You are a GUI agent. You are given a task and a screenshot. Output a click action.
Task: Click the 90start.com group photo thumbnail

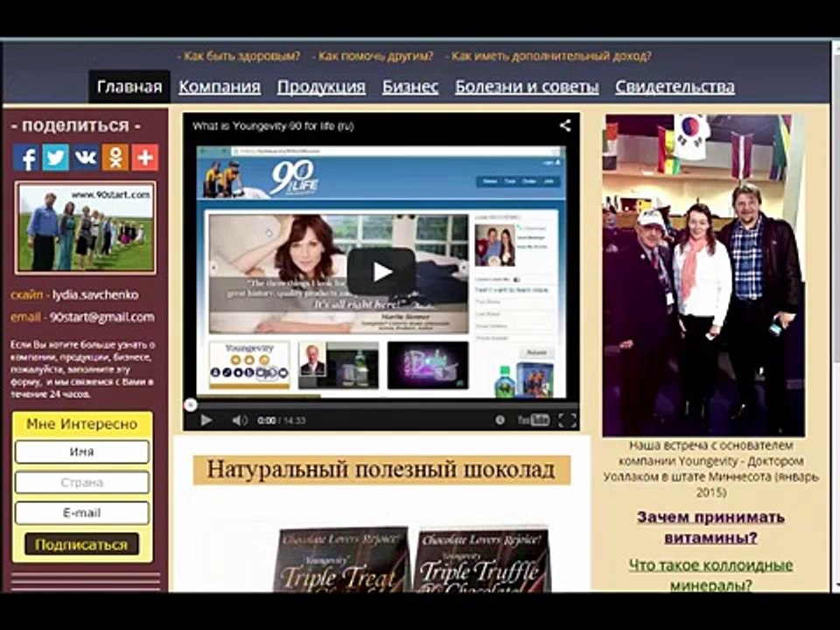coord(86,227)
